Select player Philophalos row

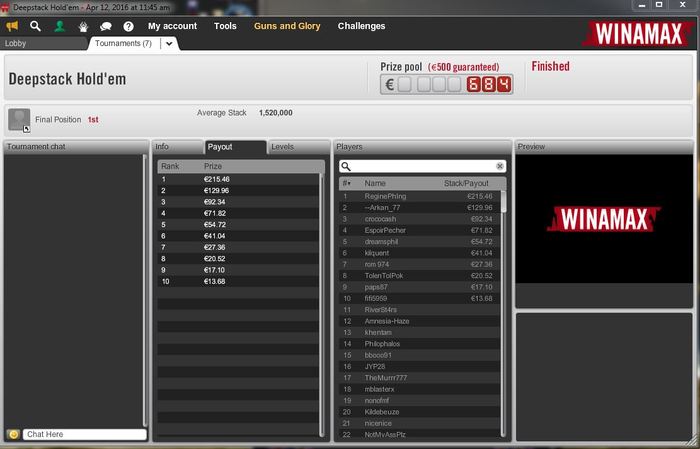point(420,344)
